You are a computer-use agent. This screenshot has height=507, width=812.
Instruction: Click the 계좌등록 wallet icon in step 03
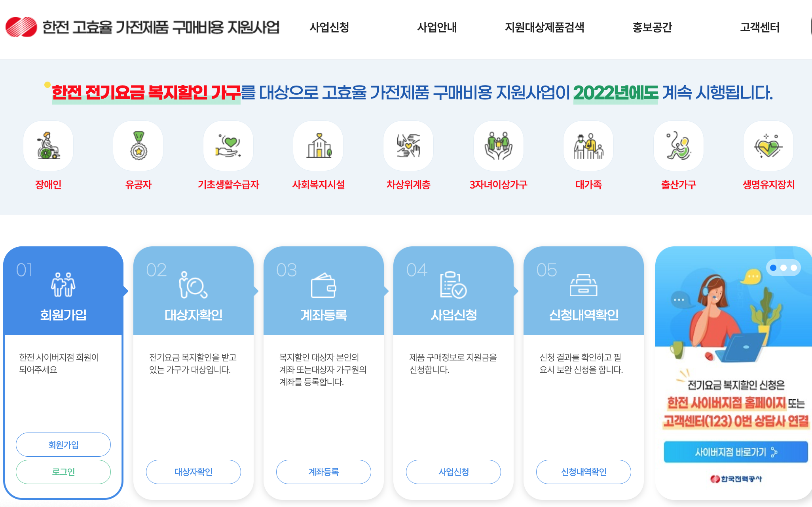click(x=323, y=285)
